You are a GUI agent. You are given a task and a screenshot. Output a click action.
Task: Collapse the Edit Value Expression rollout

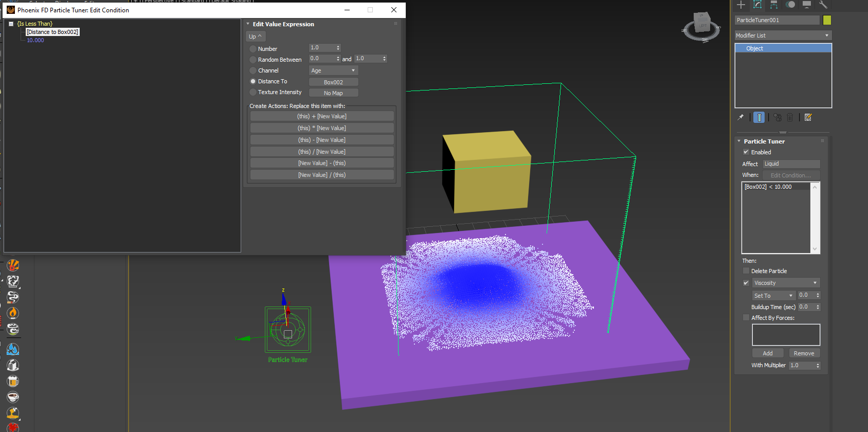click(248, 24)
